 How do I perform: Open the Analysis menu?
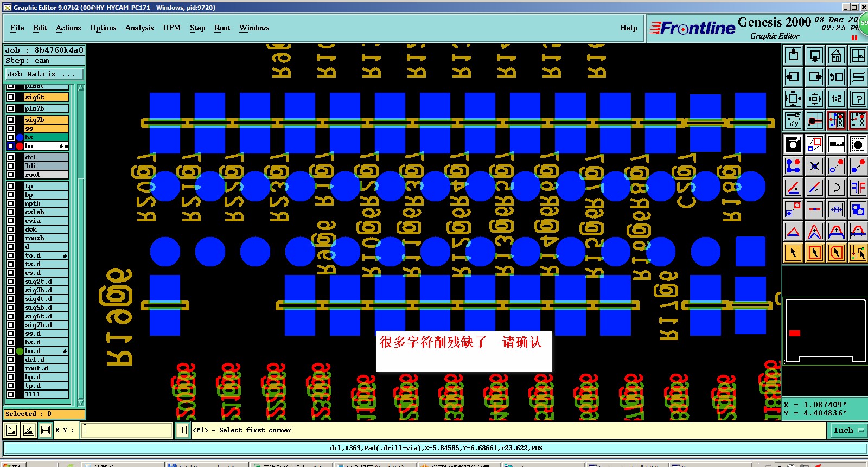139,28
